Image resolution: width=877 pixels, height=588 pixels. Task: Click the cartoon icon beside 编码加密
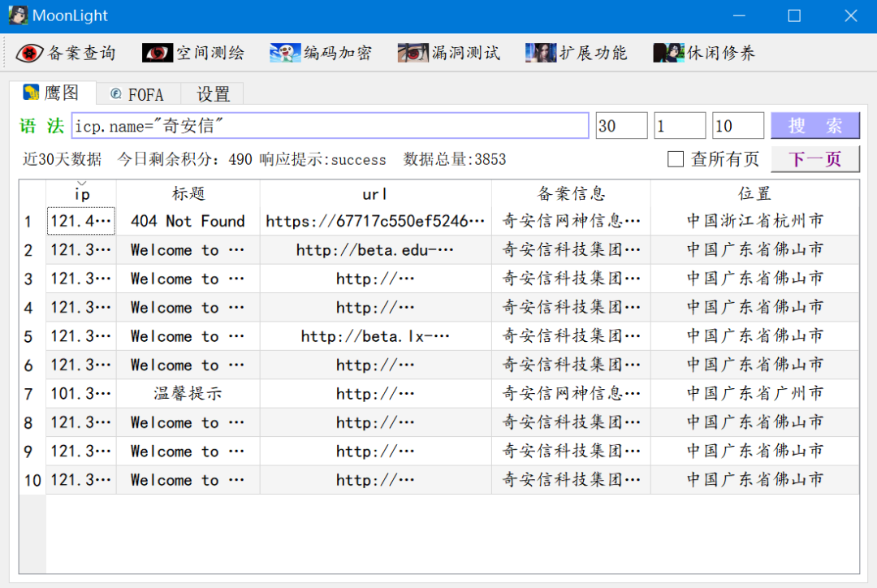point(285,53)
